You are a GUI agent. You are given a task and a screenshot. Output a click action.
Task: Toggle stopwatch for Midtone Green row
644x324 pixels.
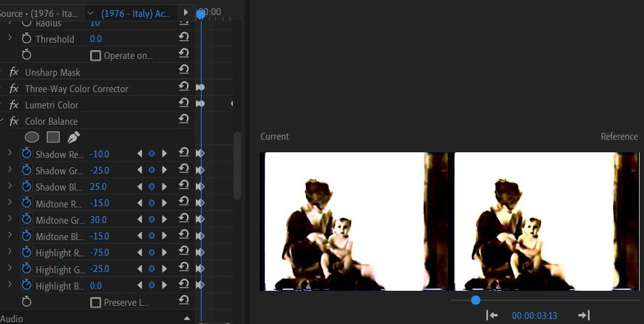(x=27, y=219)
